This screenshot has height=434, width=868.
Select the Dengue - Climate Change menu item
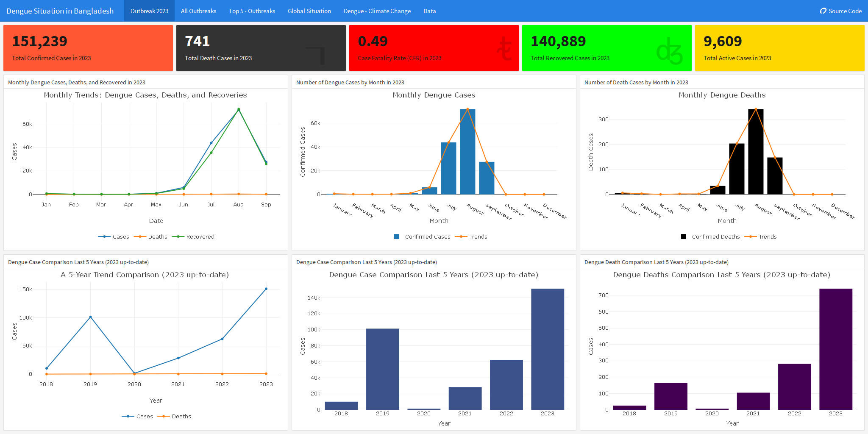pyautogui.click(x=377, y=11)
